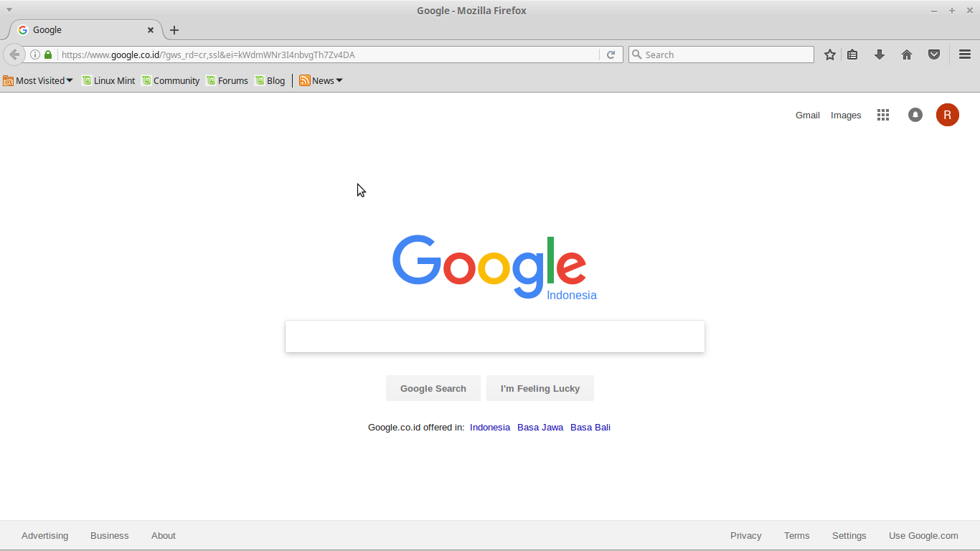This screenshot has height=551, width=980.
Task: Close the Google tab
Action: 151,30
